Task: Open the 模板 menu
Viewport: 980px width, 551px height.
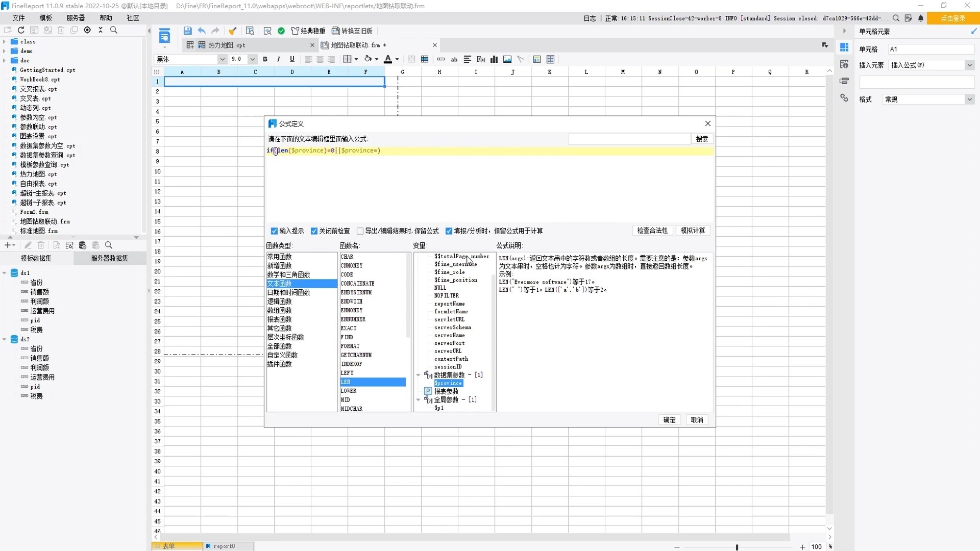Action: [46, 18]
